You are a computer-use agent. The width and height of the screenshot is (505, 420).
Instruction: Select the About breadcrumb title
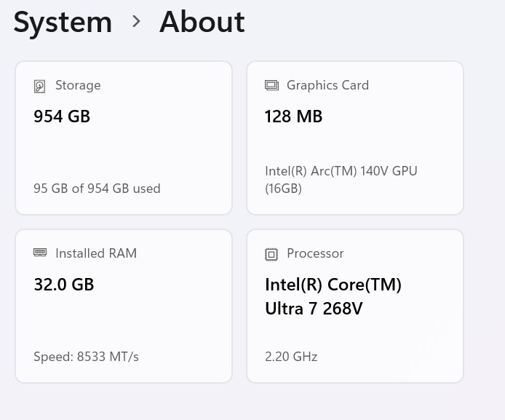pos(202,22)
